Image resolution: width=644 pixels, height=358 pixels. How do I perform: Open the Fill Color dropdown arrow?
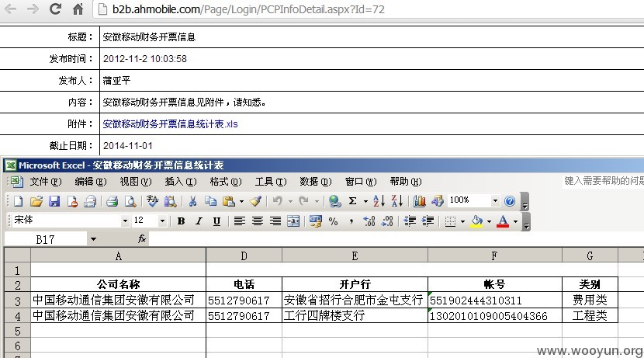(x=489, y=221)
